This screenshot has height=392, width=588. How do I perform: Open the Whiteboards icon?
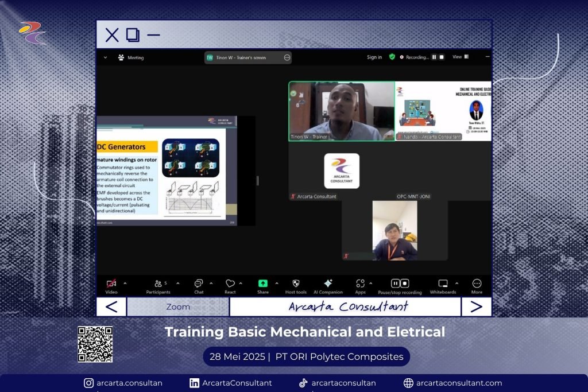[x=443, y=284]
